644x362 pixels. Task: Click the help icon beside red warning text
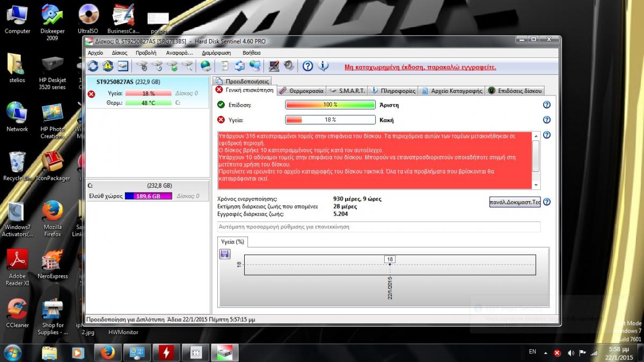(x=547, y=135)
